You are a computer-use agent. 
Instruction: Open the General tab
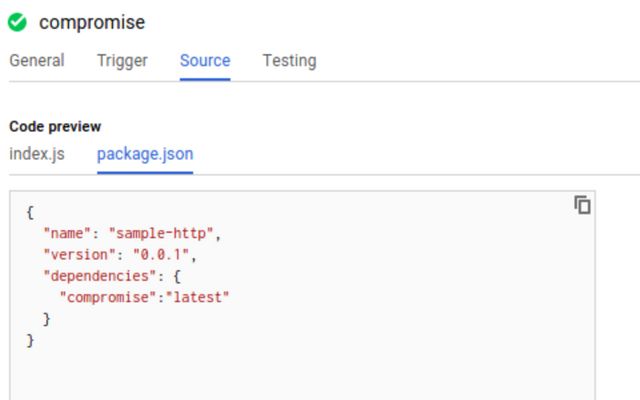click(x=37, y=60)
